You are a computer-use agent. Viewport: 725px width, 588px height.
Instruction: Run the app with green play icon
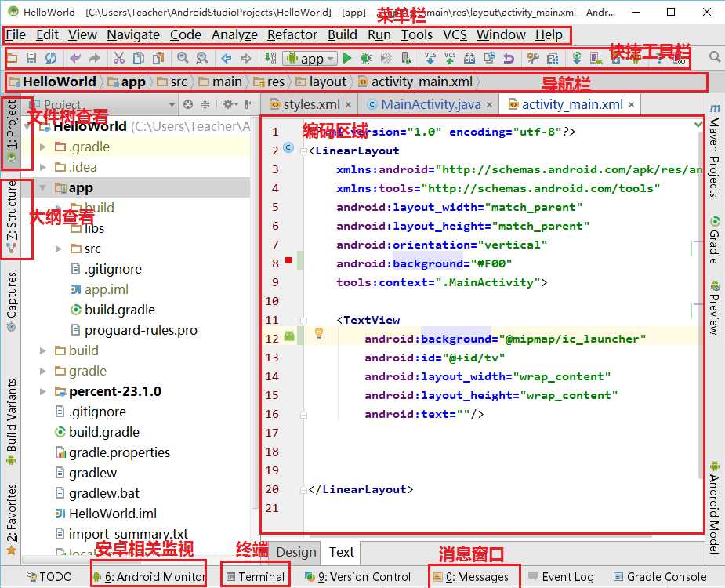347,58
